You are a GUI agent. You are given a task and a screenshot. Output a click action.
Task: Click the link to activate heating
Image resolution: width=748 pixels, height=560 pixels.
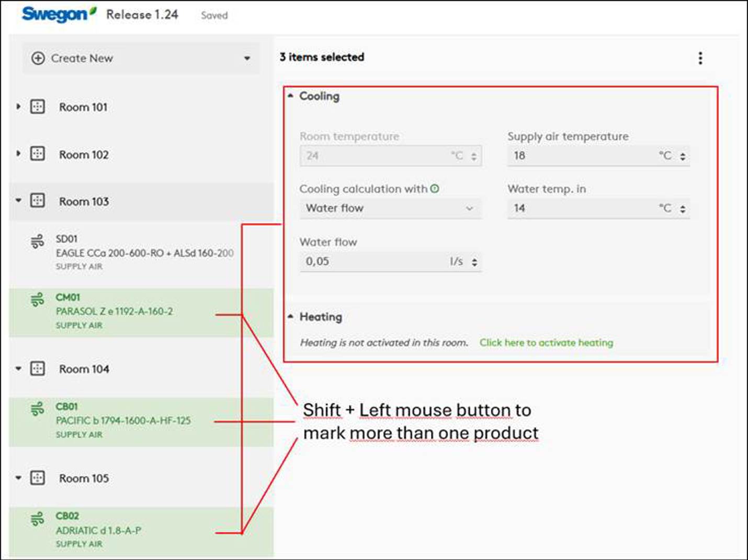click(x=546, y=342)
